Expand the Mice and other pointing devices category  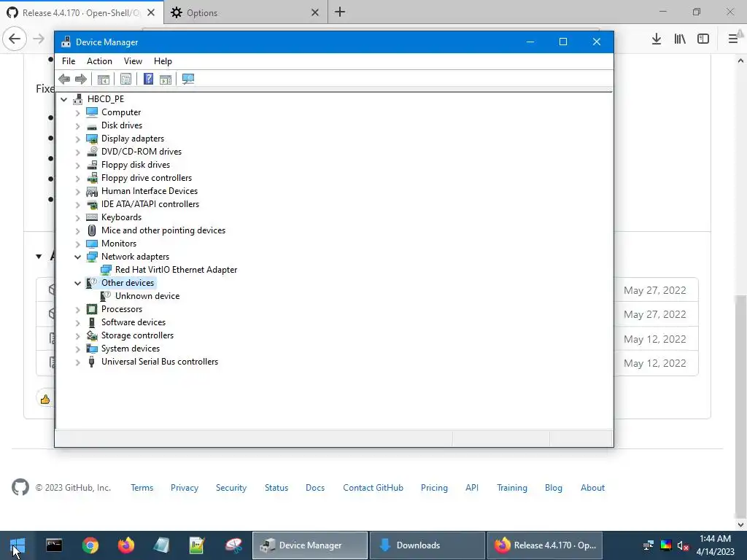pyautogui.click(x=77, y=231)
